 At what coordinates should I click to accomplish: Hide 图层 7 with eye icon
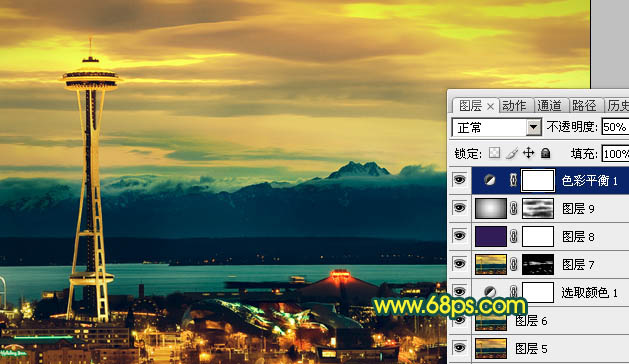click(x=459, y=264)
